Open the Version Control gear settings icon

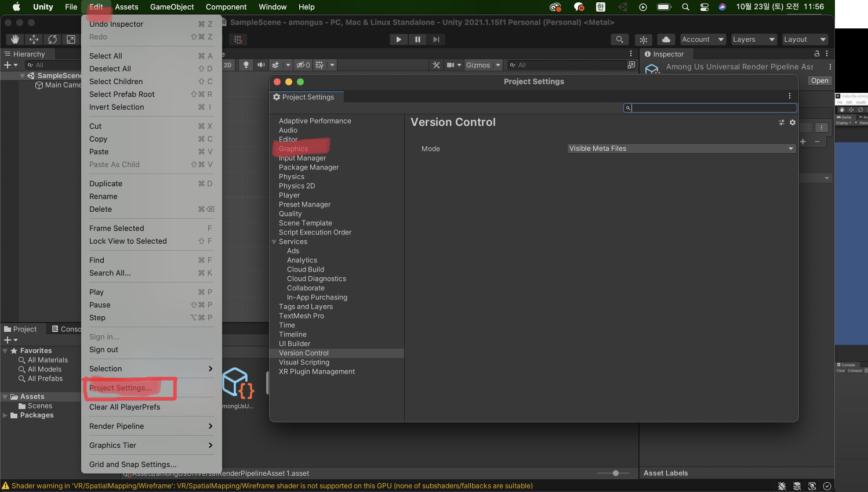[793, 122]
